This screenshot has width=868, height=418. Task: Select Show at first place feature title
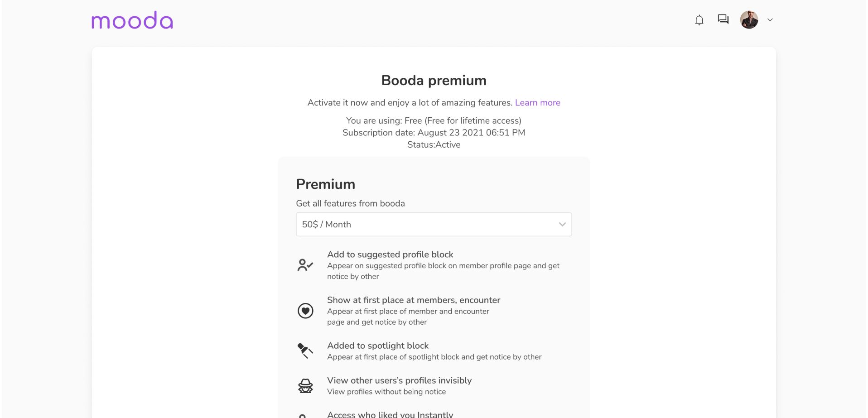click(x=413, y=300)
